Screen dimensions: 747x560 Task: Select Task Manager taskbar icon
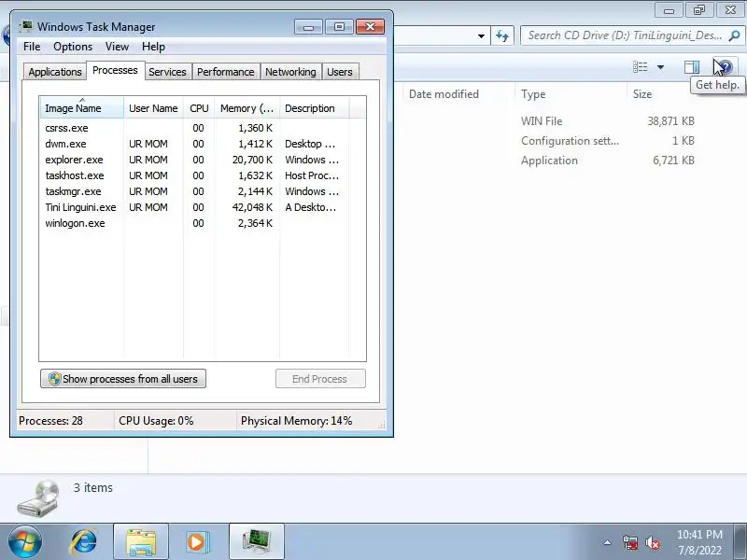point(256,541)
